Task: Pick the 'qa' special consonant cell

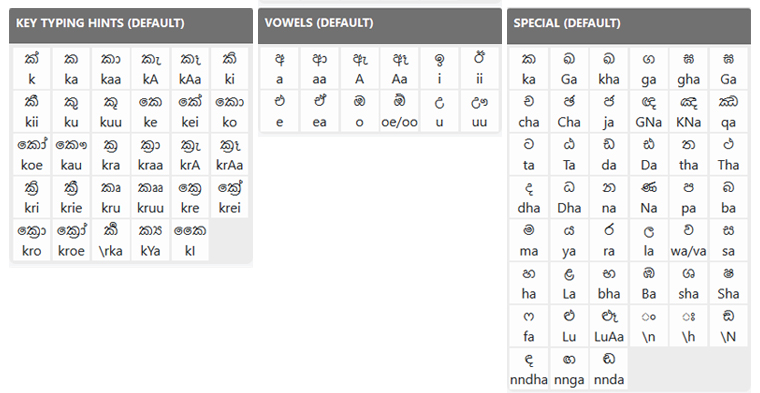Action: tap(728, 111)
